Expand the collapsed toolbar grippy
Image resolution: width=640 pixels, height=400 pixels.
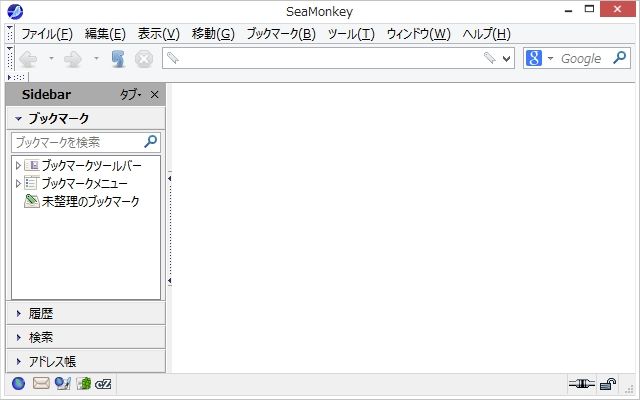coord(16,77)
